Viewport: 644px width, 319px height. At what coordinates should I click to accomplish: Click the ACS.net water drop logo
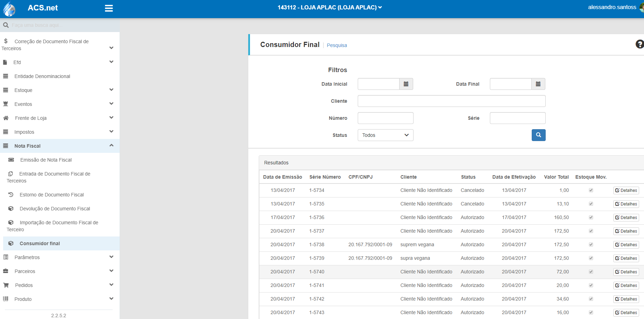point(9,9)
